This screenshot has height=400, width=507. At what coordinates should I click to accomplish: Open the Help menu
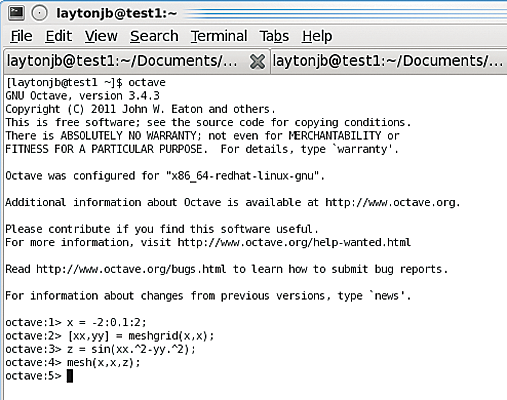[x=317, y=36]
